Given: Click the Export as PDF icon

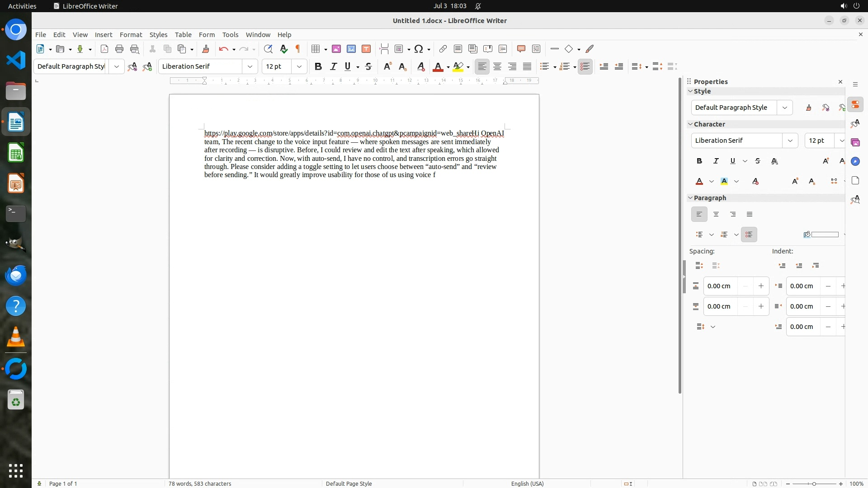Looking at the screenshot, I should click(104, 49).
